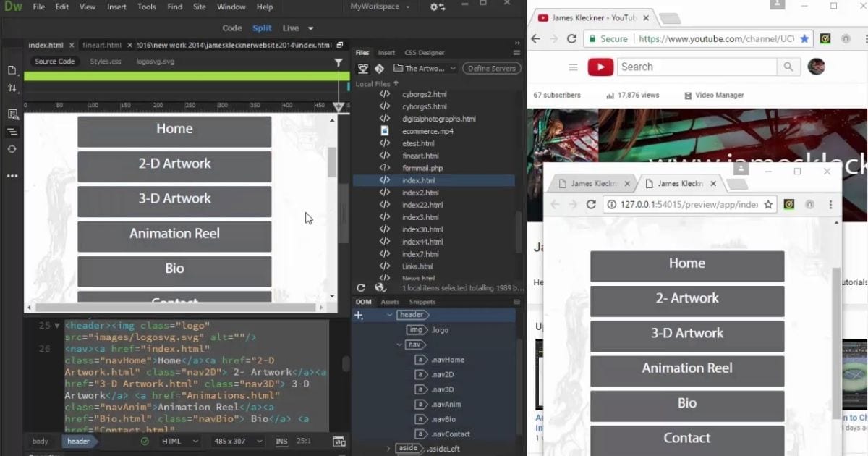Reload the 127.0.0.1 preview browser window

[x=591, y=205]
